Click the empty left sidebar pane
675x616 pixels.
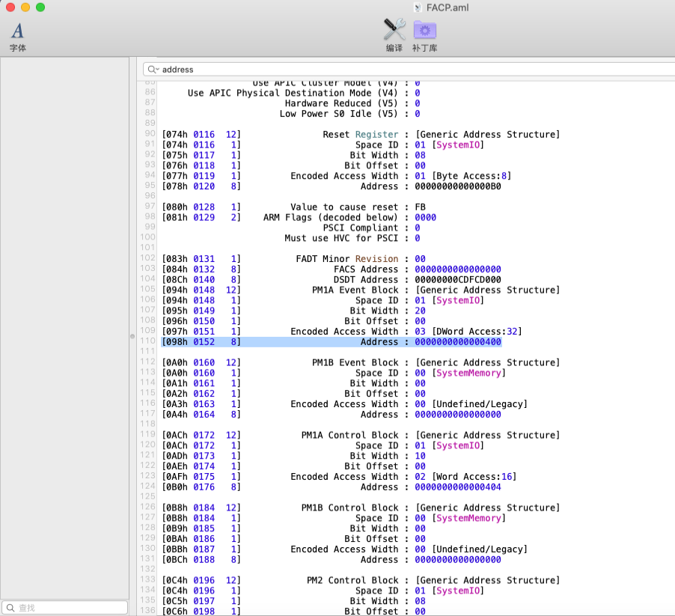[64, 299]
